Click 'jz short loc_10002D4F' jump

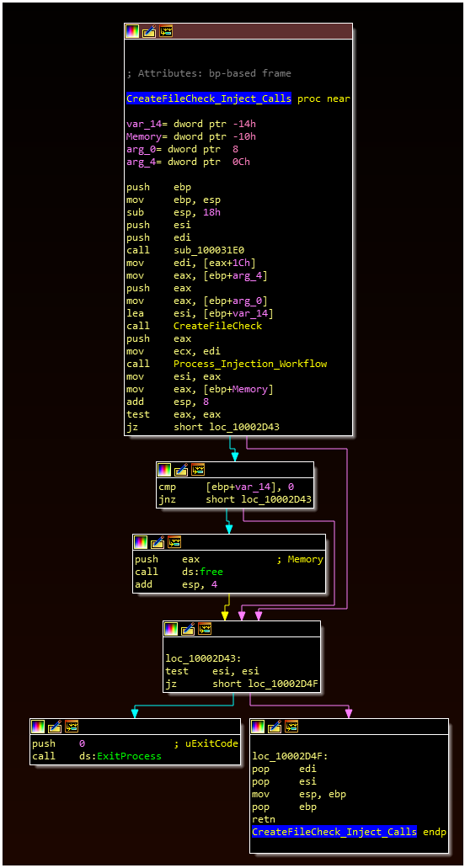[x=242, y=684]
